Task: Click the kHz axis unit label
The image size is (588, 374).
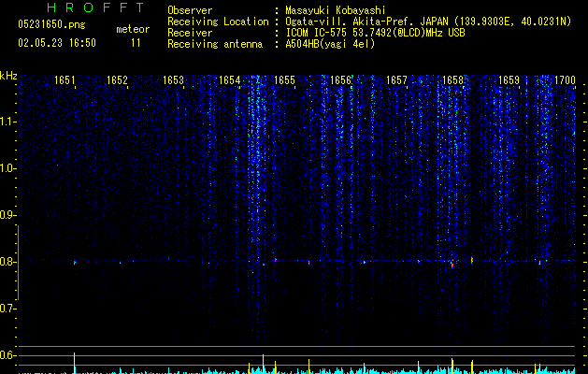Action: pos(8,76)
